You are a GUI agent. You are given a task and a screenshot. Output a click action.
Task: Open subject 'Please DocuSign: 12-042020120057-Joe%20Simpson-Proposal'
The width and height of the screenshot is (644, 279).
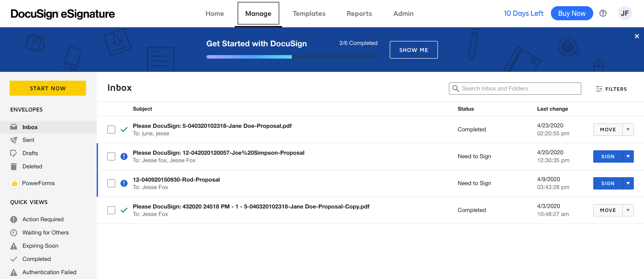click(x=219, y=153)
